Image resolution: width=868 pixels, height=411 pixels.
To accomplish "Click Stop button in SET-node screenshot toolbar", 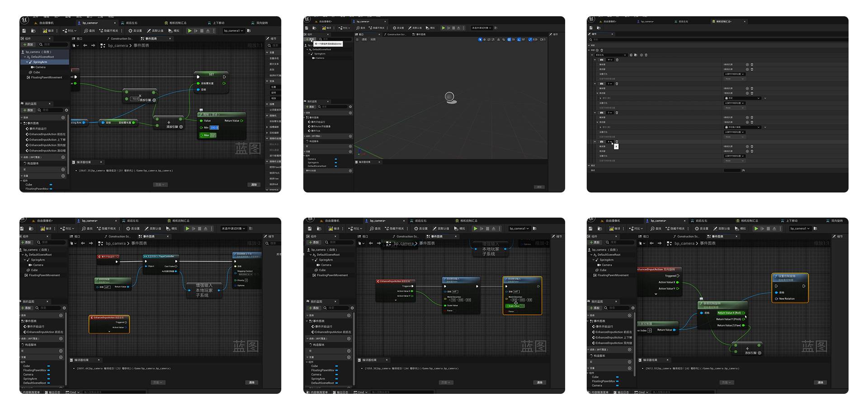I will point(202,31).
